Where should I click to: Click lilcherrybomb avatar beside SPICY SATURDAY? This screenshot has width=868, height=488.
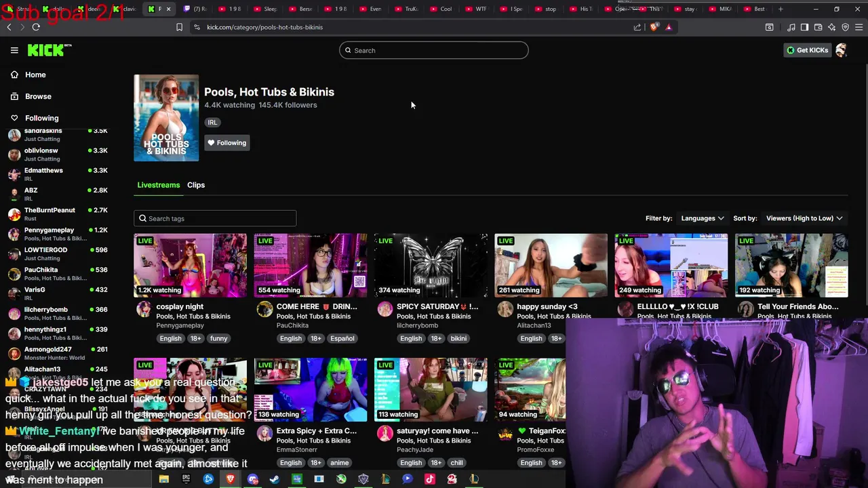[x=385, y=310]
